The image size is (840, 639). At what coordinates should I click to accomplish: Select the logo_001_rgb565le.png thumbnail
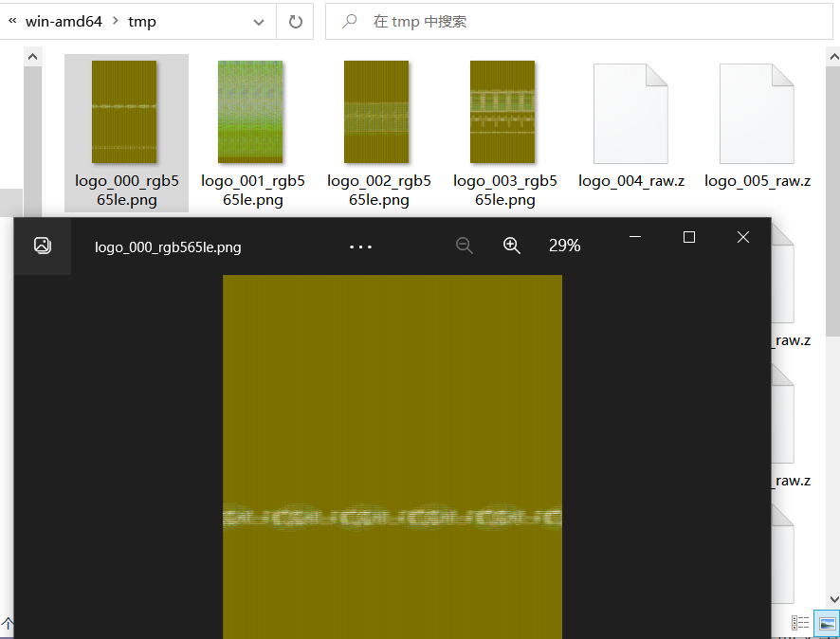(251, 112)
